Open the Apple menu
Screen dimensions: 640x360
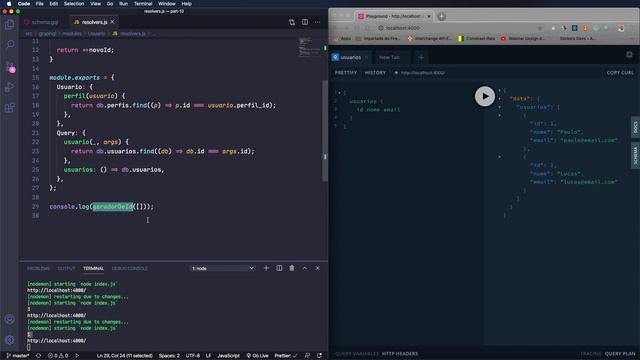[x=9, y=4]
